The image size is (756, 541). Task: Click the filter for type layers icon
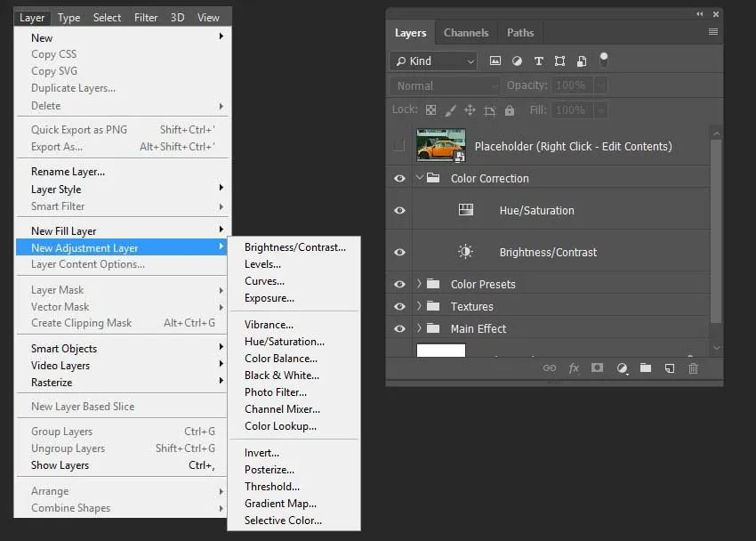(539, 61)
